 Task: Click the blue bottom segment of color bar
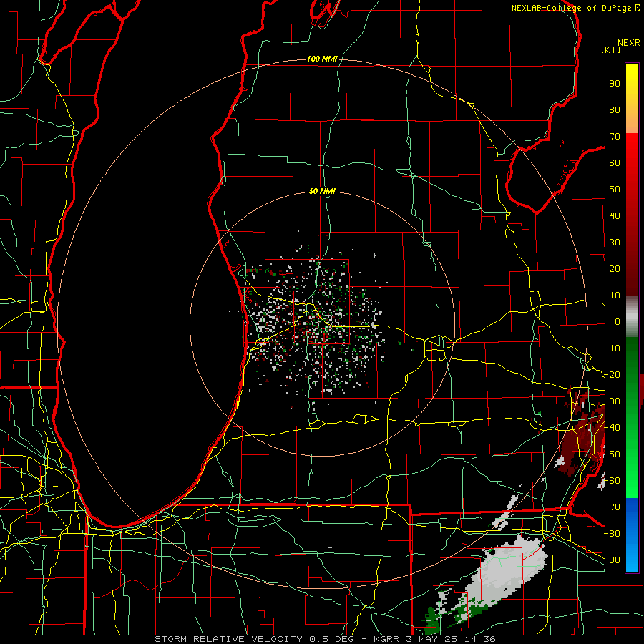click(x=632, y=535)
